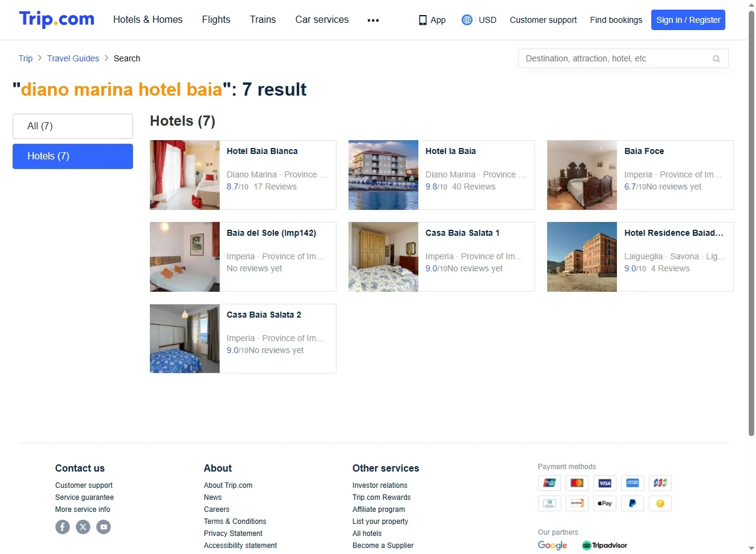Click the Trip.com logo
Viewport: 756px width, 554px height.
tap(57, 19)
